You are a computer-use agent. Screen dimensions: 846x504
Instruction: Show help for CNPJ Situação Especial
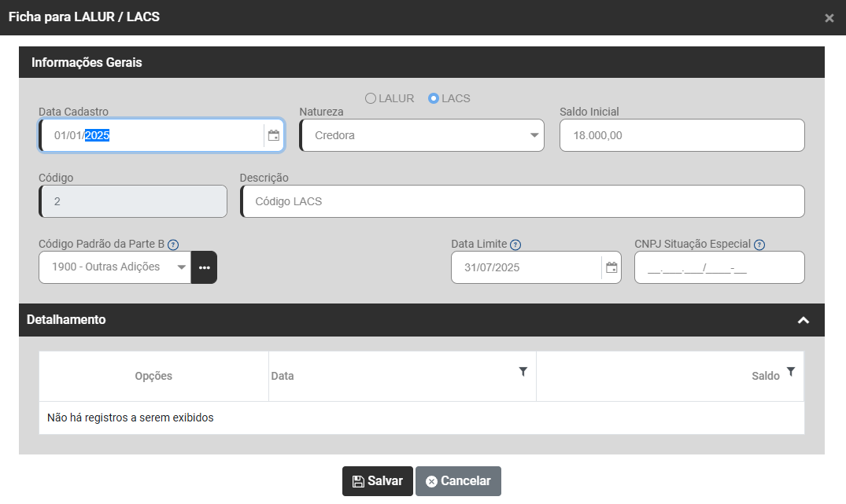759,245
